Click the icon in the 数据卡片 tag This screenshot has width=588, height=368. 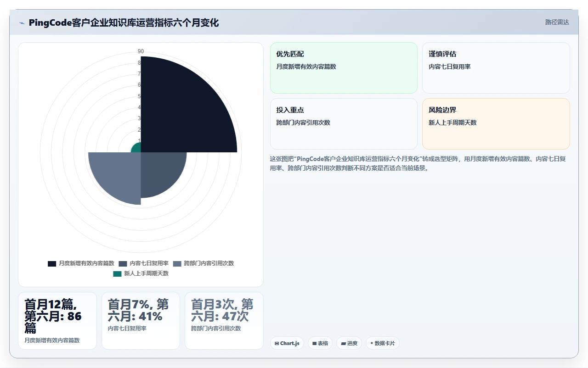pos(372,343)
